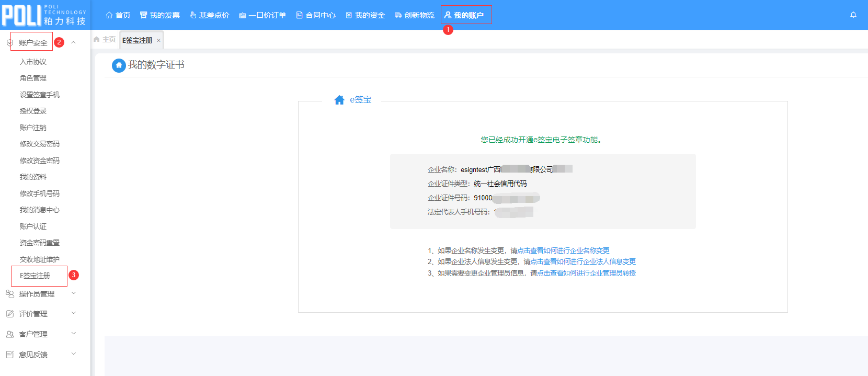Click the person icon beside 客户管理
This screenshot has height=376, width=868.
pos(10,334)
